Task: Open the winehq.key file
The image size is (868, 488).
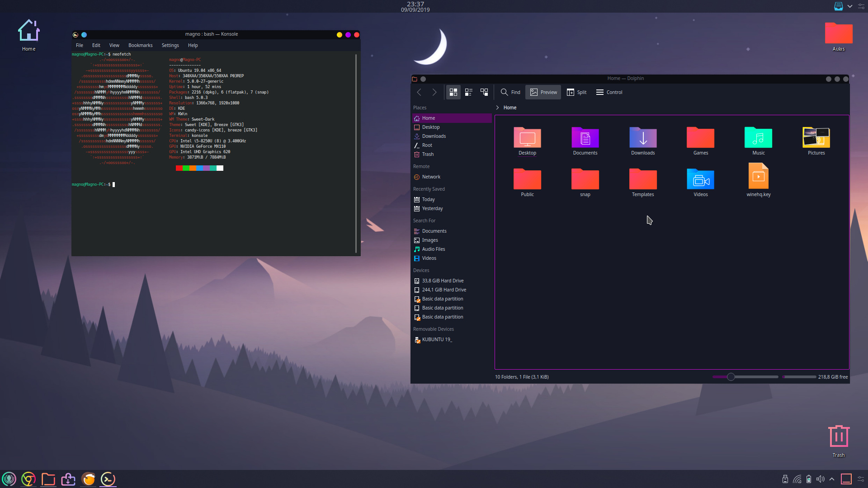Action: [758, 177]
